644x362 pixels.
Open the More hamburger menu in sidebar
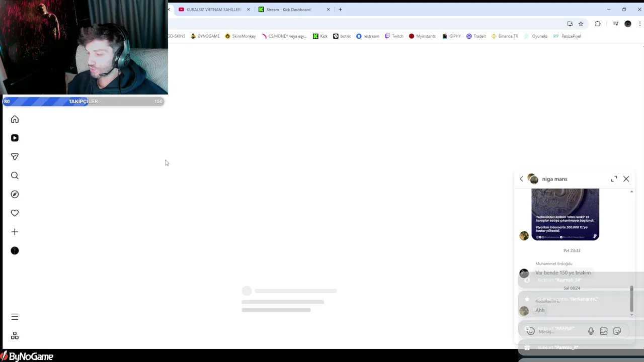pyautogui.click(x=15, y=317)
